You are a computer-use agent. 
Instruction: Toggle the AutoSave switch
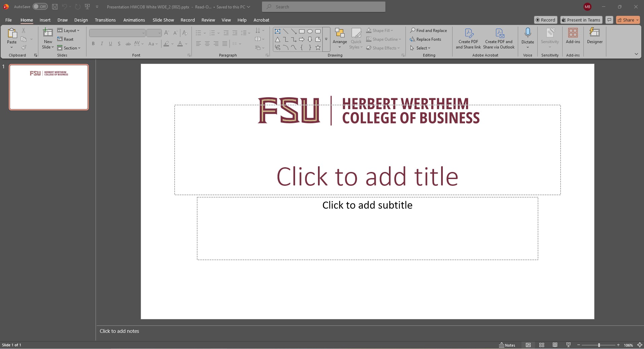click(x=40, y=7)
